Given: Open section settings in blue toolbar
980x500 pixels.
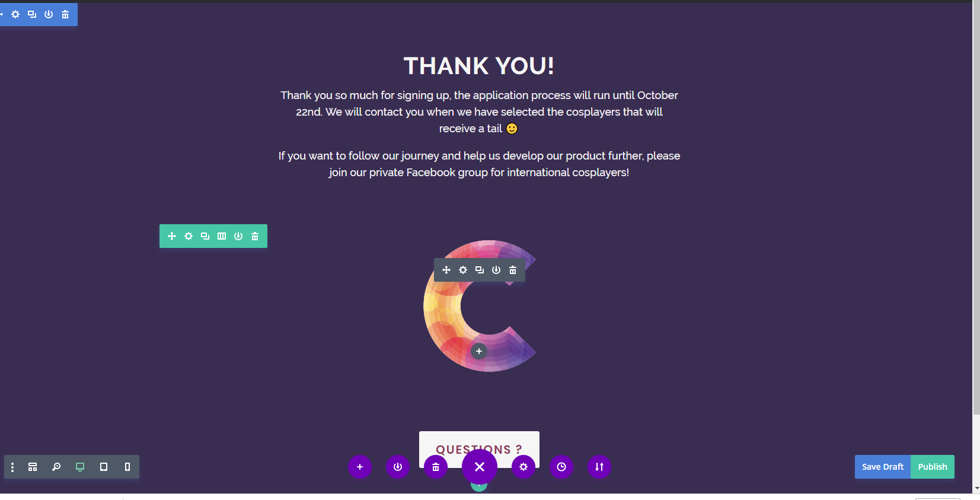Looking at the screenshot, I should click(15, 14).
